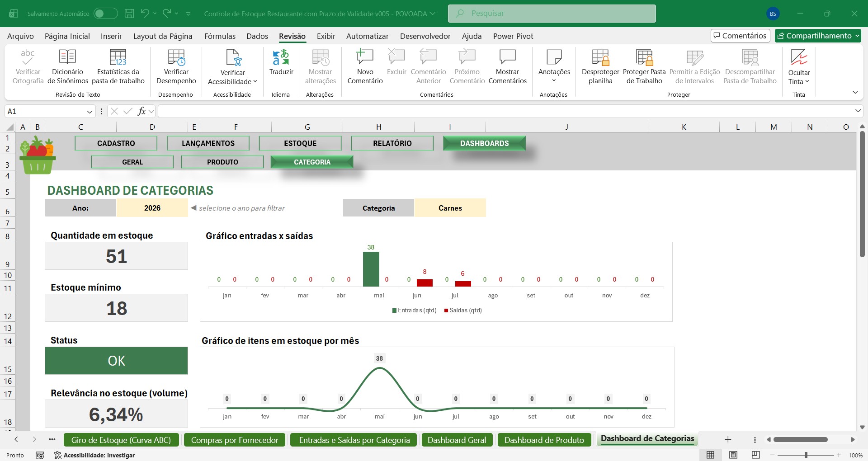Click Proteger Pasta de Trabalho icon
Viewport: 868px width, 461px height.
click(x=644, y=57)
